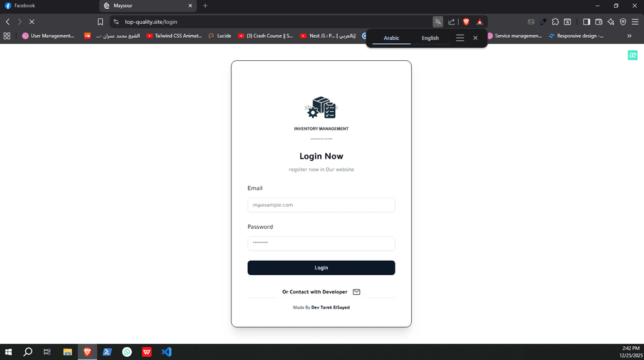Screen dimensions: 644x360
Task: Open the Lucide bookmark
Action: (x=219, y=36)
